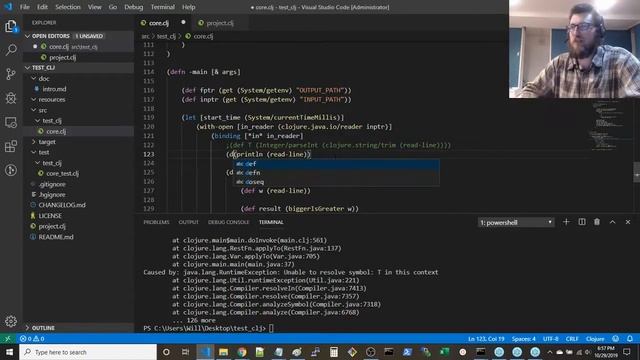
Task: Open .gitignore in the explorer
Action: (x=52, y=184)
